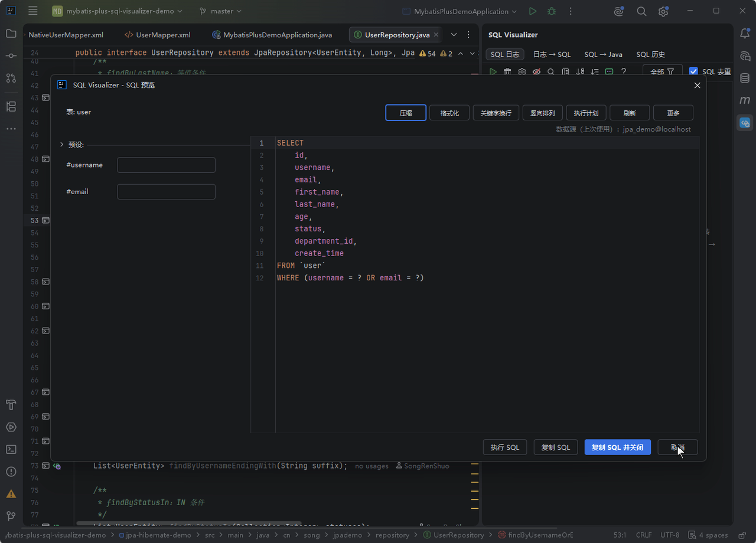Open the Problems exclamation icon in sidebar
Screen dimensions: 756x543
pyautogui.click(x=11, y=472)
